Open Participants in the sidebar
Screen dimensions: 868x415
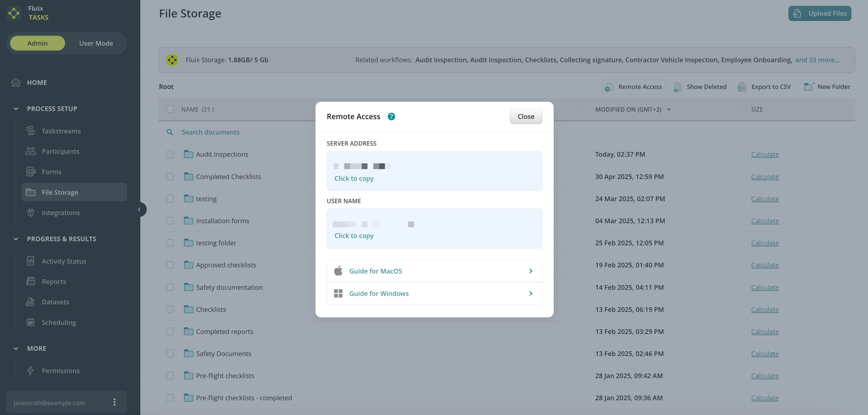point(60,151)
